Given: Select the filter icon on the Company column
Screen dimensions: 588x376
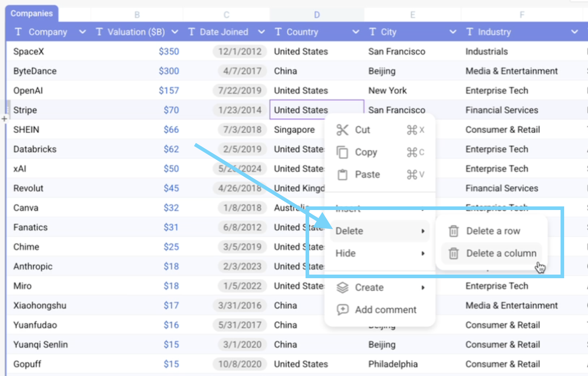Looking at the screenshot, I should click(18, 32).
